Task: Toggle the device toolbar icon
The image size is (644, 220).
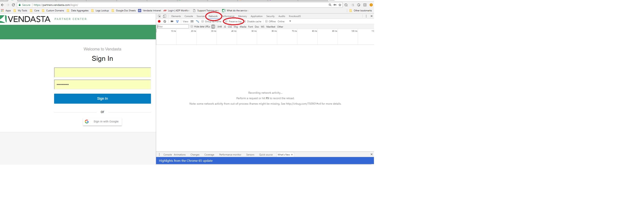Action: click(164, 16)
